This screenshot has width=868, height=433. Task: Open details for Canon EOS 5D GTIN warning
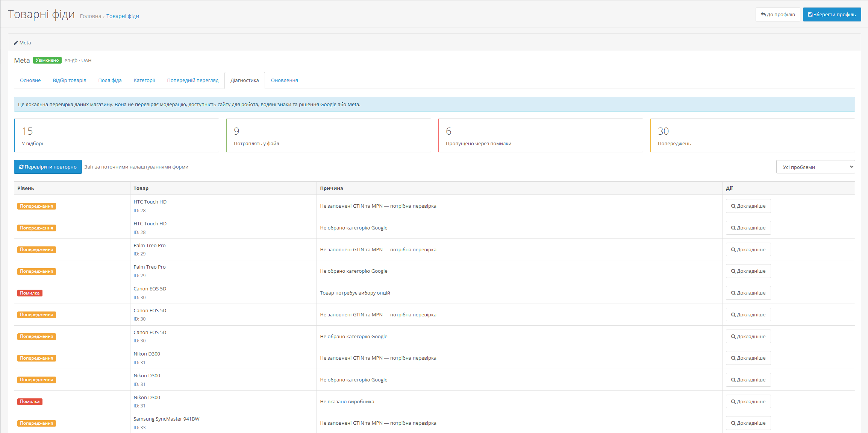click(748, 315)
